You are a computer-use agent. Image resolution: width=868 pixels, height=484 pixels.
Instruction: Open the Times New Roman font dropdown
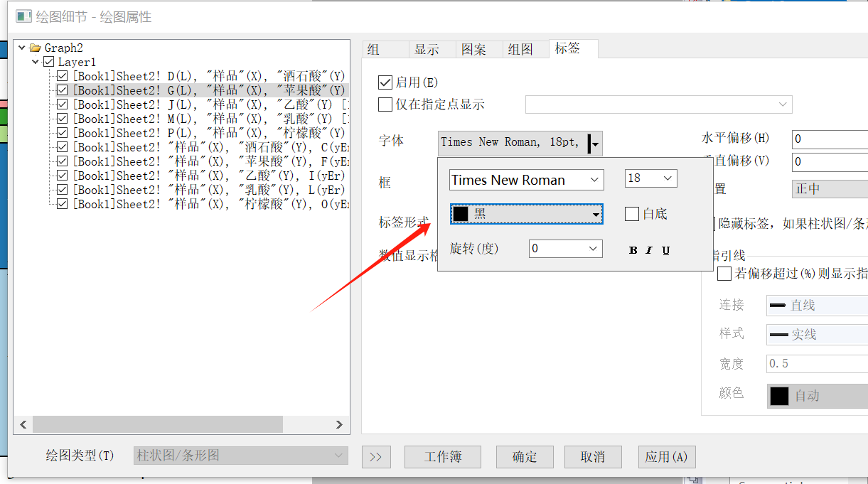(526, 180)
